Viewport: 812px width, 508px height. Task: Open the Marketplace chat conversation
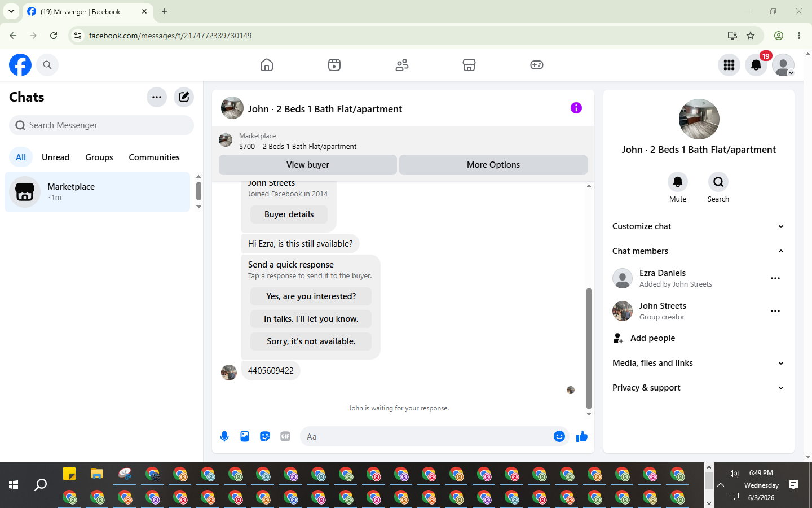click(98, 192)
